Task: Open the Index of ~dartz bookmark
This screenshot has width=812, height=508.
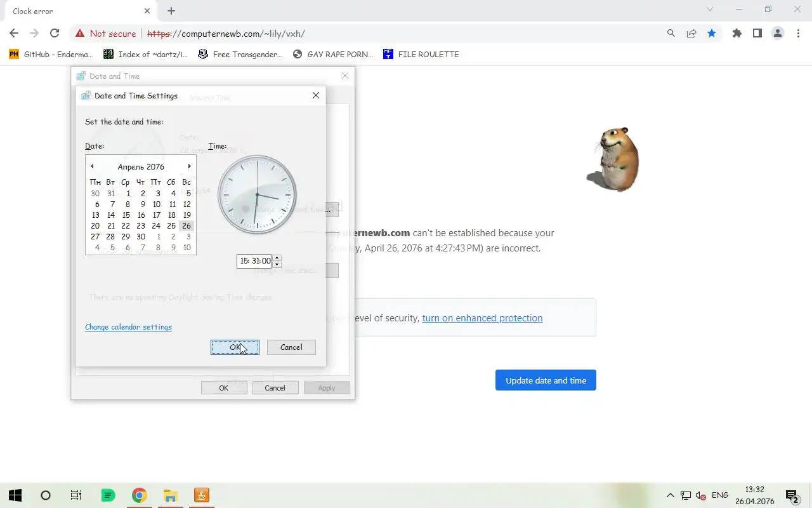Action: click(x=146, y=55)
